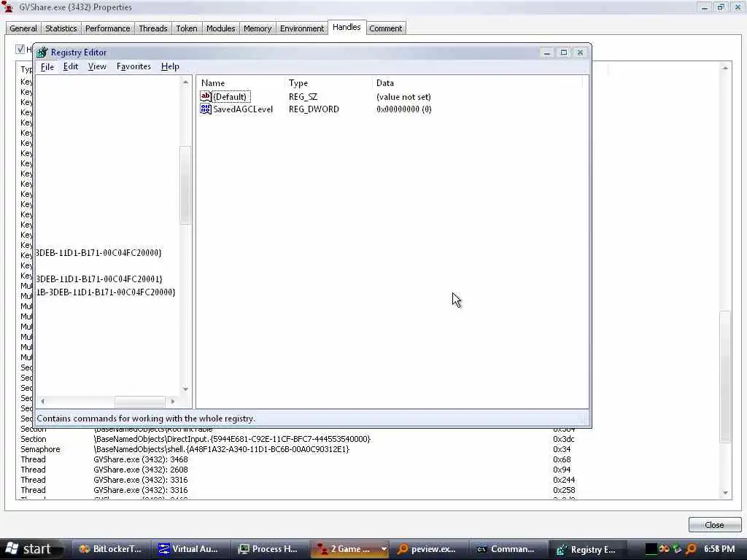Select tree key ending 00C04FC20001}
Image resolution: width=747 pixels, height=560 pixels.
pyautogui.click(x=99, y=279)
